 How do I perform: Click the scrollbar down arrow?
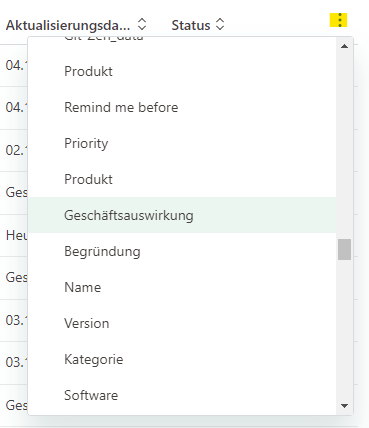click(344, 406)
